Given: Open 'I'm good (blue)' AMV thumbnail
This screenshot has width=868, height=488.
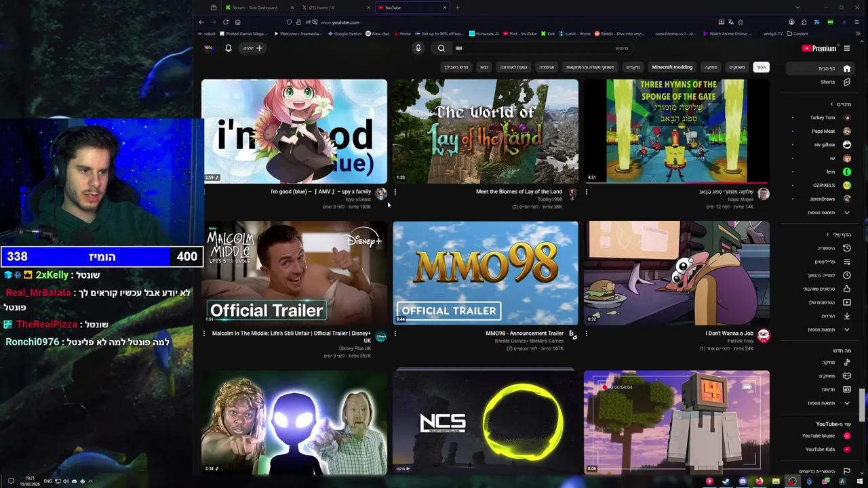Looking at the screenshot, I should (294, 131).
